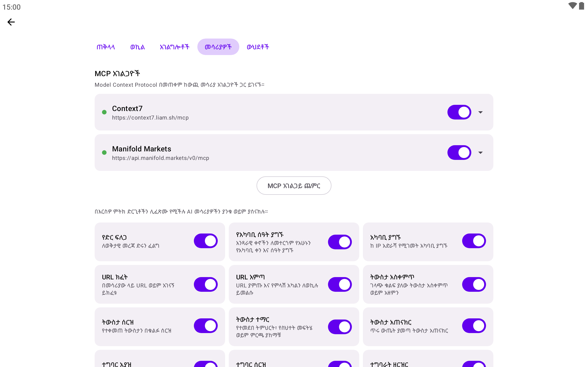This screenshot has width=588, height=367.
Task: Click the ትውስታ ተማር tool card
Action: coord(294,326)
